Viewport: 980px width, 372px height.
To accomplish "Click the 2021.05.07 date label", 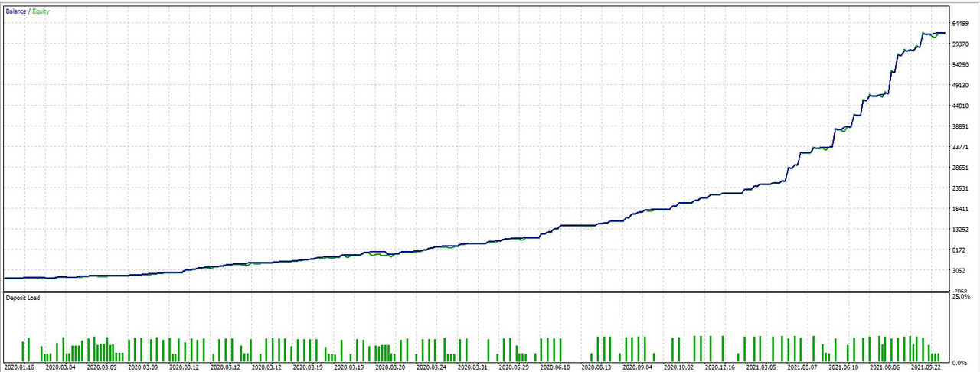I will coord(804,368).
